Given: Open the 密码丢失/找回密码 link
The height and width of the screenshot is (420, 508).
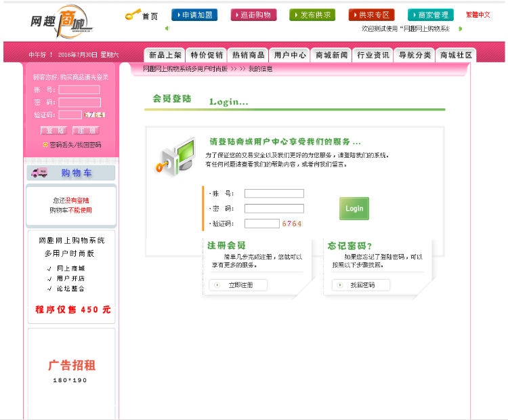Looking at the screenshot, I should 75,145.
